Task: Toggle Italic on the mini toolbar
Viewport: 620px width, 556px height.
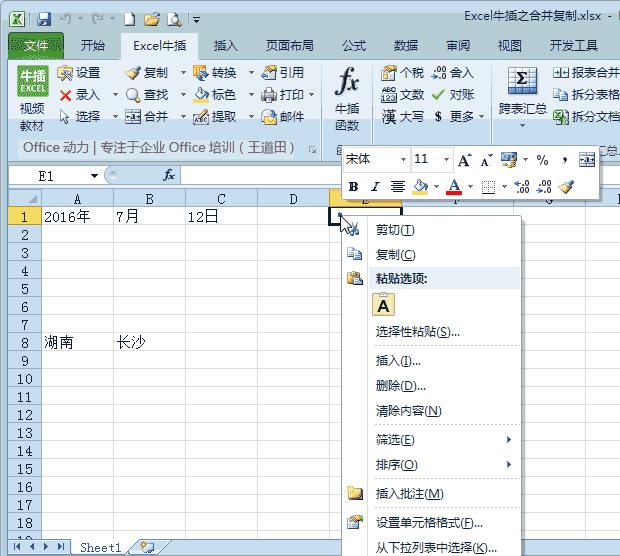Action: [375, 186]
